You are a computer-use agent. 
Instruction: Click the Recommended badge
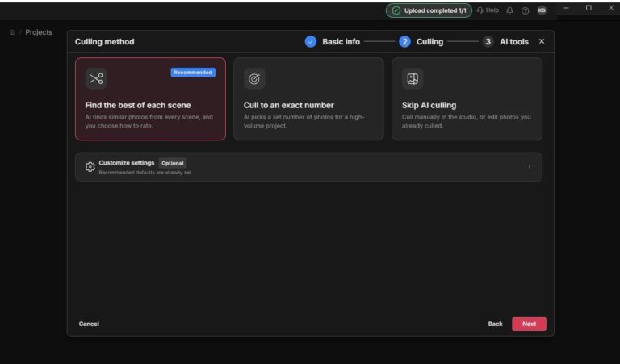point(193,73)
